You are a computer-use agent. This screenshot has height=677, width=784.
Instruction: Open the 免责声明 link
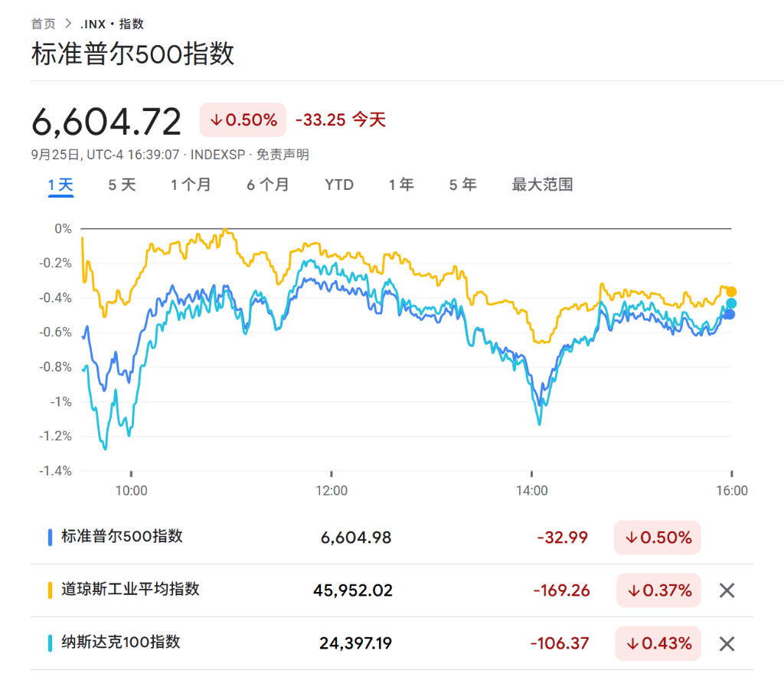pyautogui.click(x=283, y=155)
